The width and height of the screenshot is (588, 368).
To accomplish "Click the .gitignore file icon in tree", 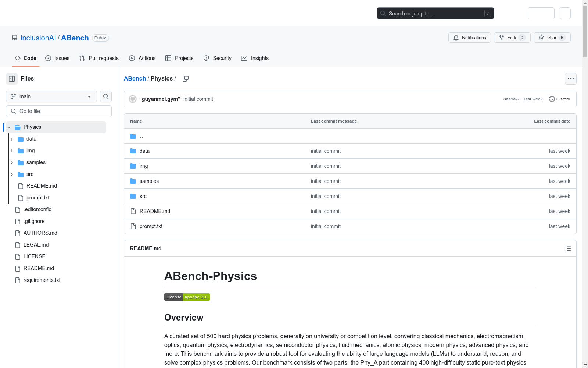I will click(x=18, y=221).
